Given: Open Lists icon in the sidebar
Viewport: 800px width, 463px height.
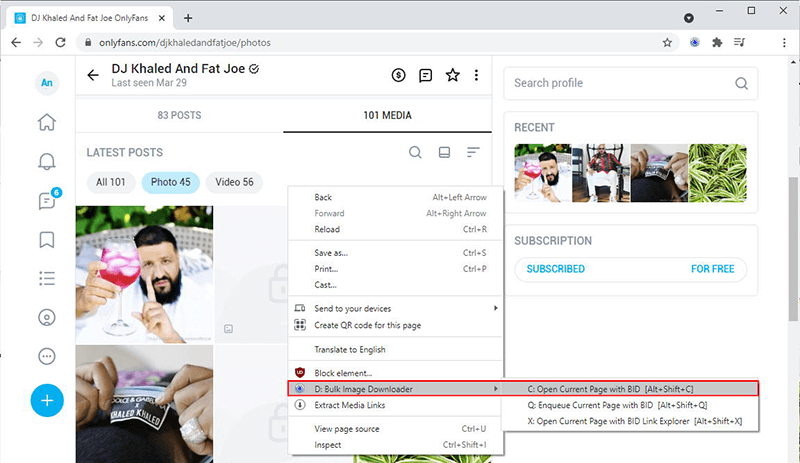Looking at the screenshot, I should (47, 278).
